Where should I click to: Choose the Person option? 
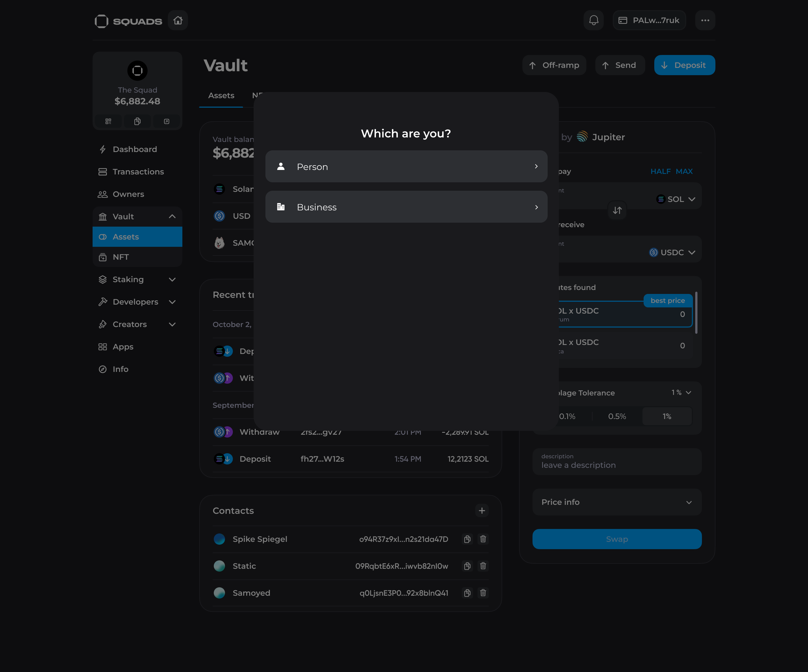[406, 167]
